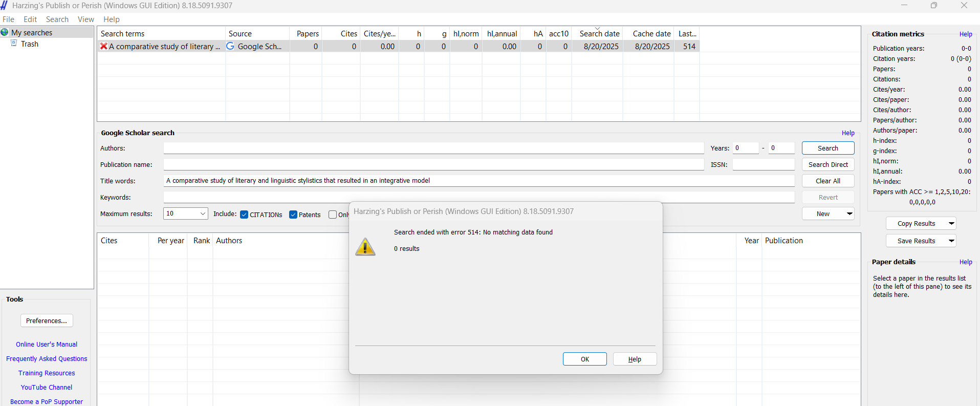Click the Publication name input field
The image size is (980, 406).
pos(434,164)
